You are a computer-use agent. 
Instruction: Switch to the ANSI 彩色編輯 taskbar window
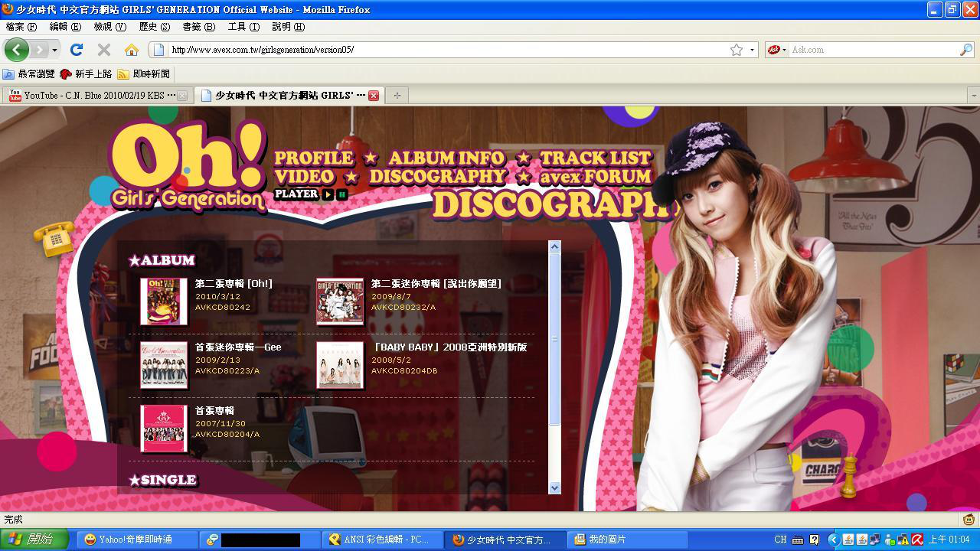pos(383,540)
